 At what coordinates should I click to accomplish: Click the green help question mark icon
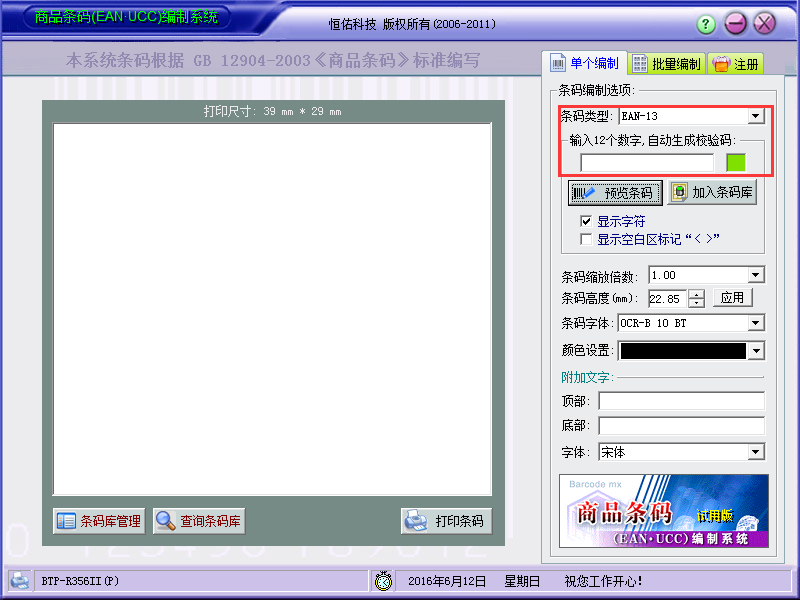(706, 23)
